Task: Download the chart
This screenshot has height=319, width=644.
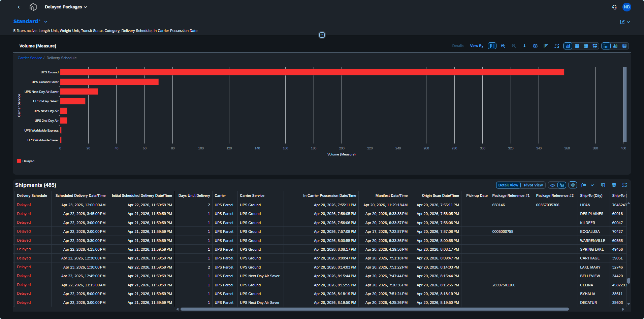Action: click(524, 46)
